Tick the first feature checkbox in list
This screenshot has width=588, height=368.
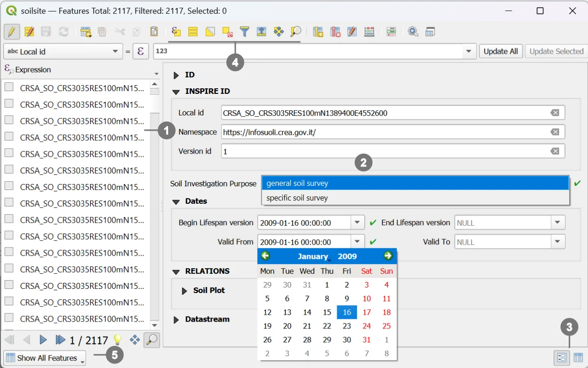9,87
